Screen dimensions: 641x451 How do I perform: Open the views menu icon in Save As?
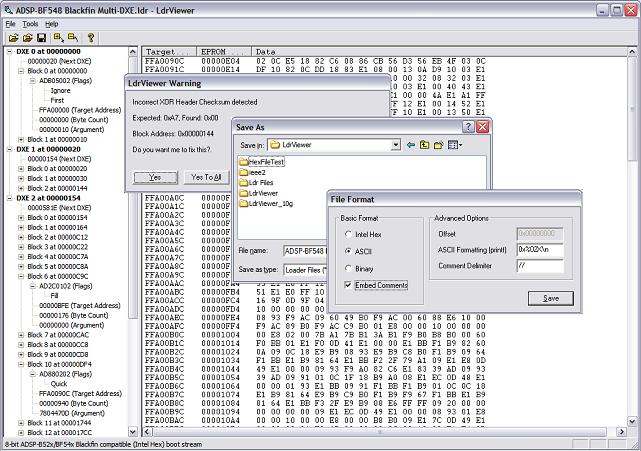coord(455,145)
